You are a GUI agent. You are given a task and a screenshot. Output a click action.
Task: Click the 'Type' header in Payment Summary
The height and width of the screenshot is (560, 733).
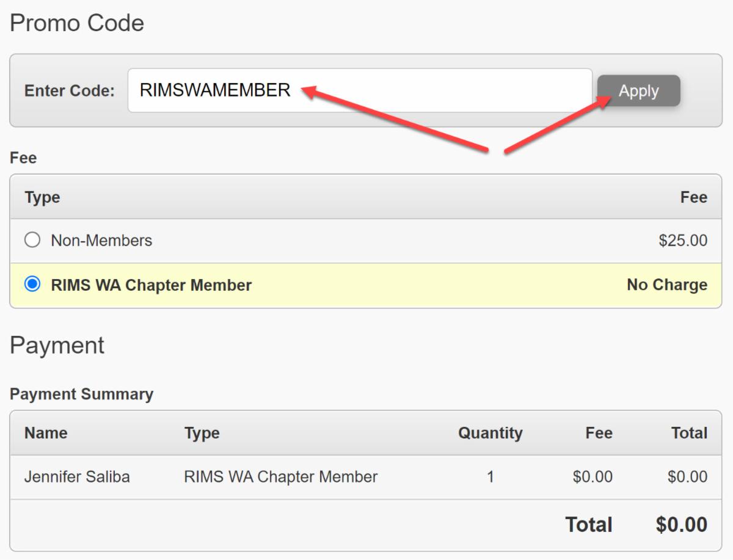tap(202, 434)
